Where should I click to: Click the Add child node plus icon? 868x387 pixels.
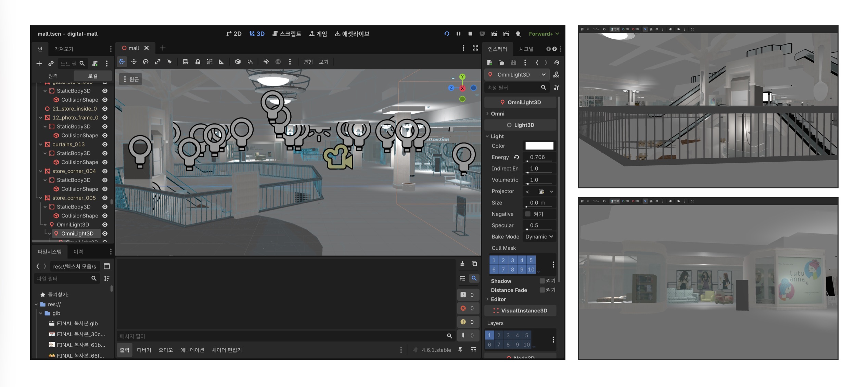point(39,63)
